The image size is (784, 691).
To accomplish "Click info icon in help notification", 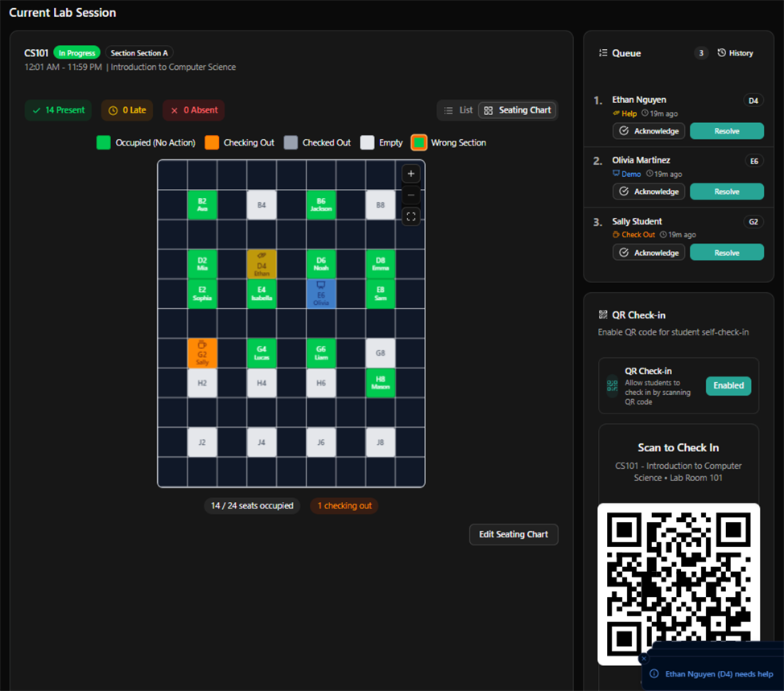I will [654, 674].
